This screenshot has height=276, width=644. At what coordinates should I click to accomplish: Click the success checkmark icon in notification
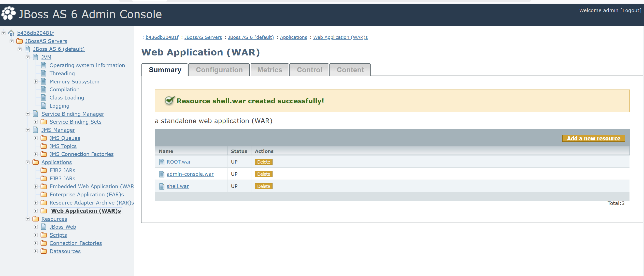[x=169, y=100]
